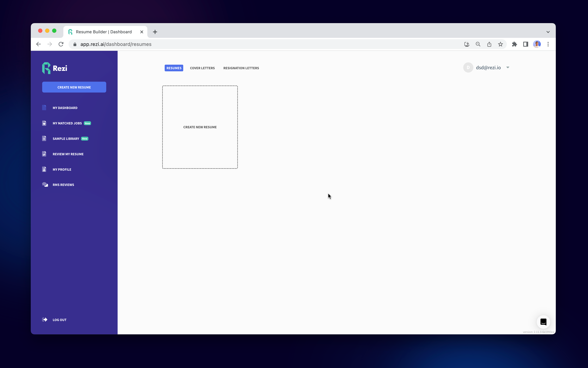Open Chrome profile avatar
The height and width of the screenshot is (368, 588).
(537, 44)
